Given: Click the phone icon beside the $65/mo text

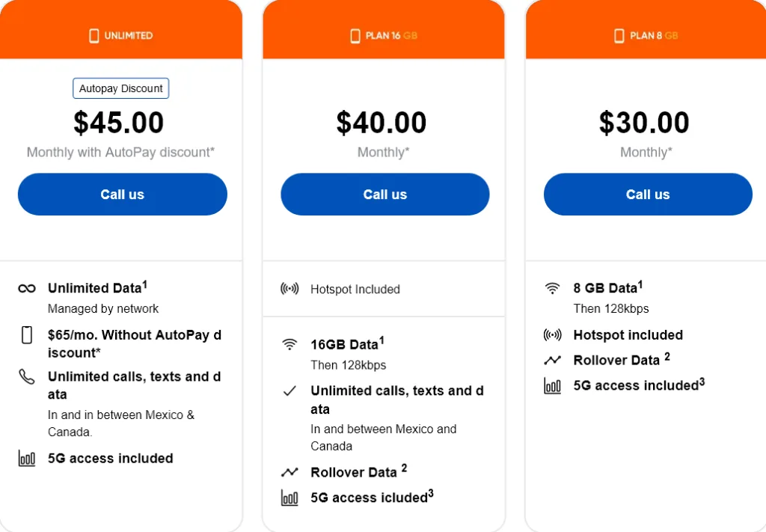Looking at the screenshot, I should pos(26,337).
